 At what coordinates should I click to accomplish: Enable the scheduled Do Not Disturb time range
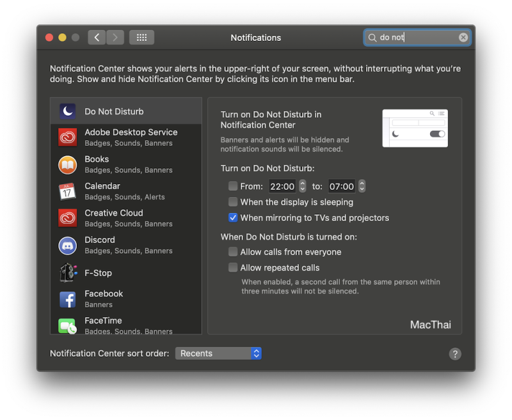coord(234,187)
